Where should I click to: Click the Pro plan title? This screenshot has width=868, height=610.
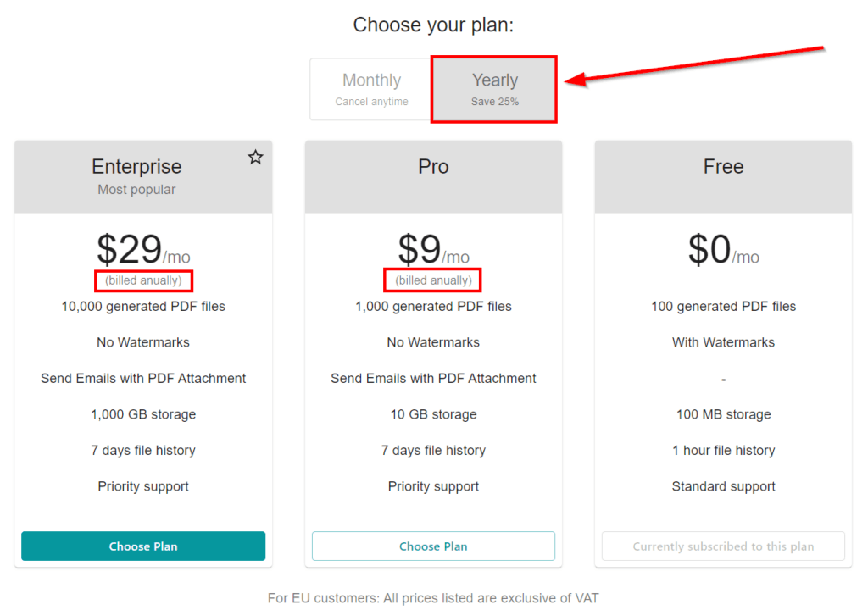433,167
